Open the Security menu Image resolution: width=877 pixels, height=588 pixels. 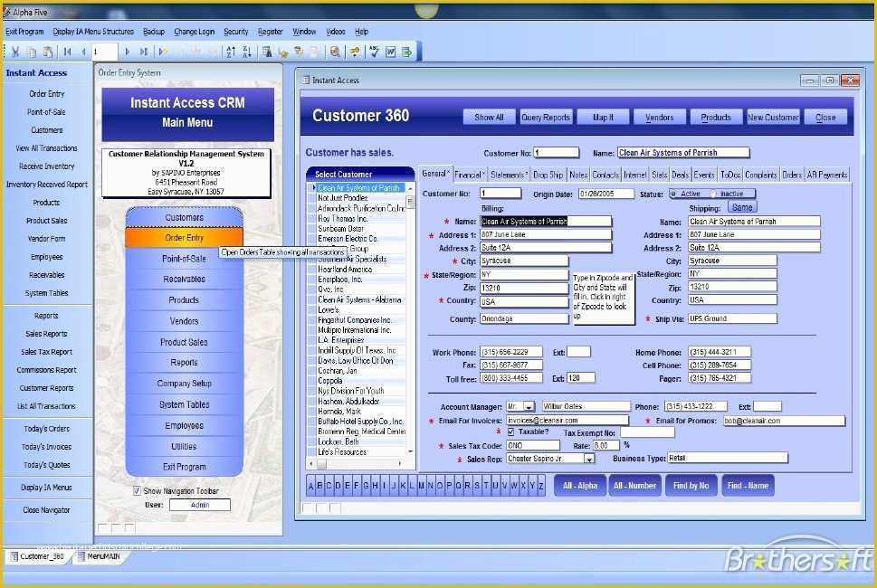235,32
